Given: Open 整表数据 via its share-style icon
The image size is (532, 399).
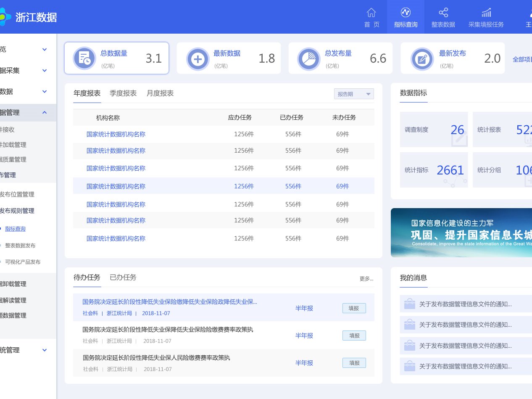Looking at the screenshot, I should click(x=443, y=13).
